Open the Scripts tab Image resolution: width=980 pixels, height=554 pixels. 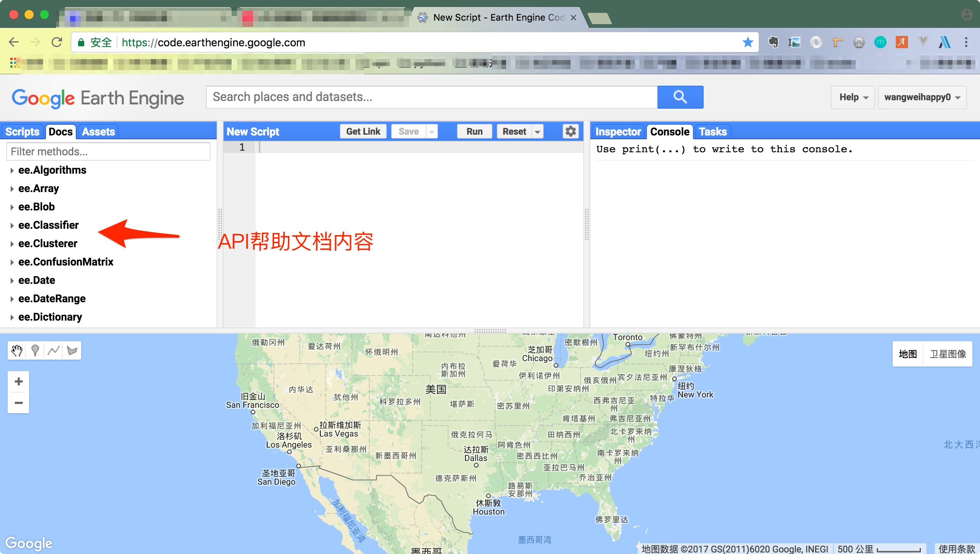click(x=22, y=131)
